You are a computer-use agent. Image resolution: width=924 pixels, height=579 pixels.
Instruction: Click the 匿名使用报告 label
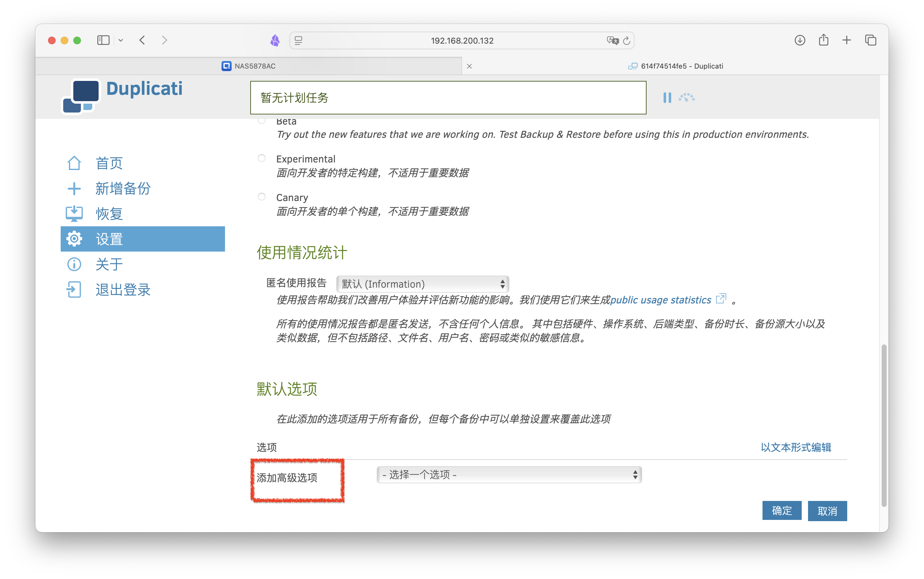(296, 283)
